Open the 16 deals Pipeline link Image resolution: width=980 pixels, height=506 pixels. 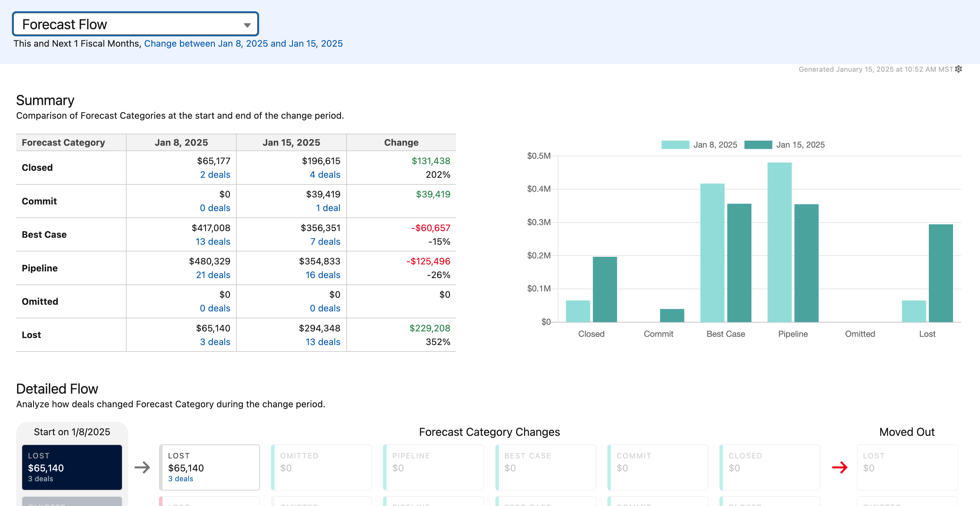point(323,275)
